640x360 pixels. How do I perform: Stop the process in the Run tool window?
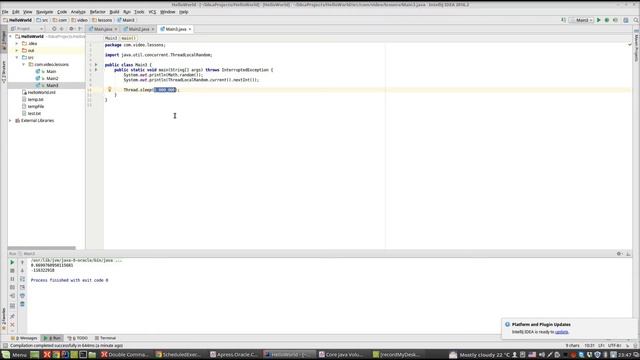click(12, 271)
